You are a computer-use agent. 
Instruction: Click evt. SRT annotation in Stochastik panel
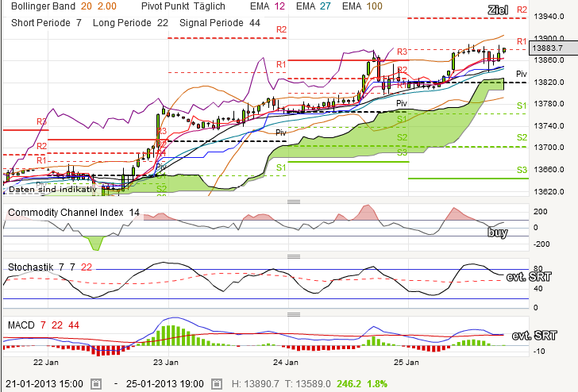pyautogui.click(x=529, y=277)
